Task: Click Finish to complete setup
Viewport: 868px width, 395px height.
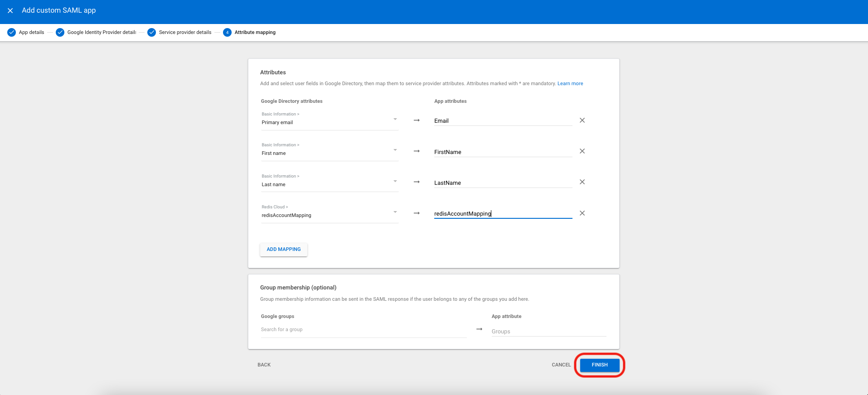Action: pos(599,365)
